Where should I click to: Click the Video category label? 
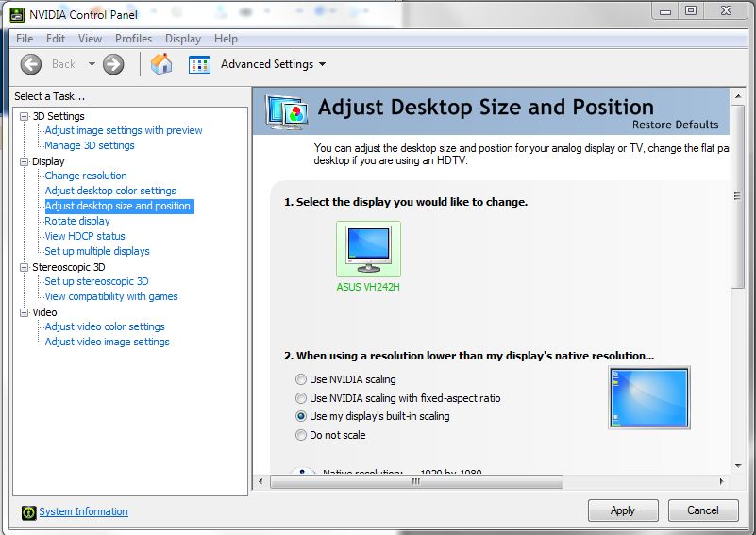pyautogui.click(x=44, y=312)
